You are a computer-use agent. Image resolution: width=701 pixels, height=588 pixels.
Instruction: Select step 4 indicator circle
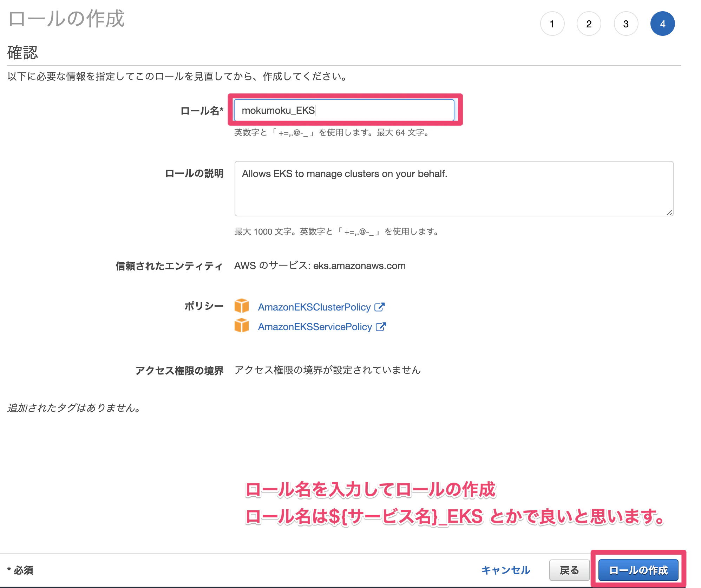pyautogui.click(x=663, y=24)
